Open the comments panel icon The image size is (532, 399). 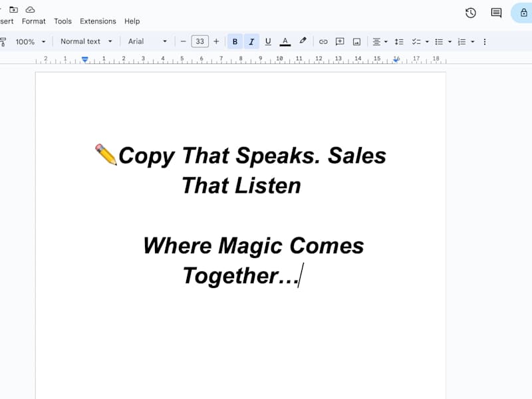496,13
